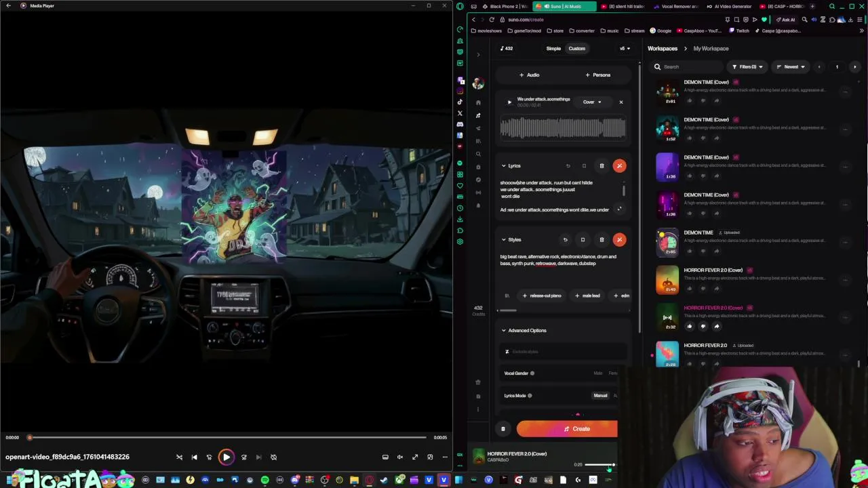Open Spotify from the taskbar
Image resolution: width=868 pixels, height=488 pixels.
point(265,480)
